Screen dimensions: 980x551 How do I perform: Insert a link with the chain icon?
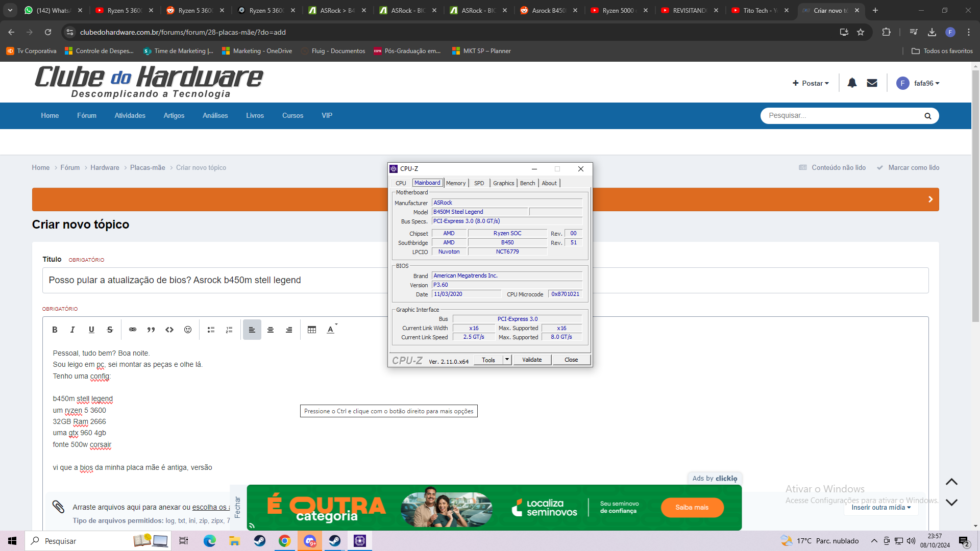point(133,330)
